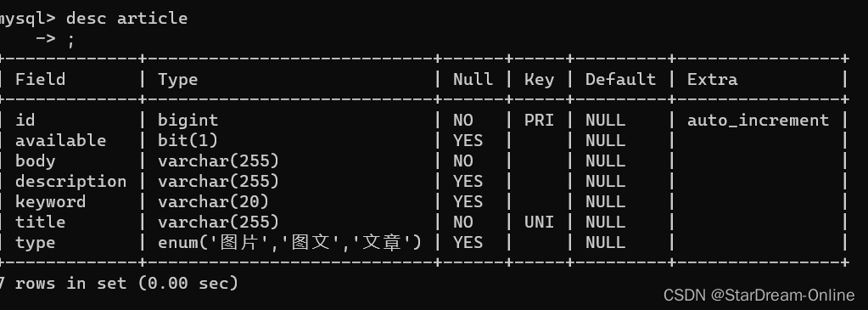Select the Field column header

pos(41,79)
